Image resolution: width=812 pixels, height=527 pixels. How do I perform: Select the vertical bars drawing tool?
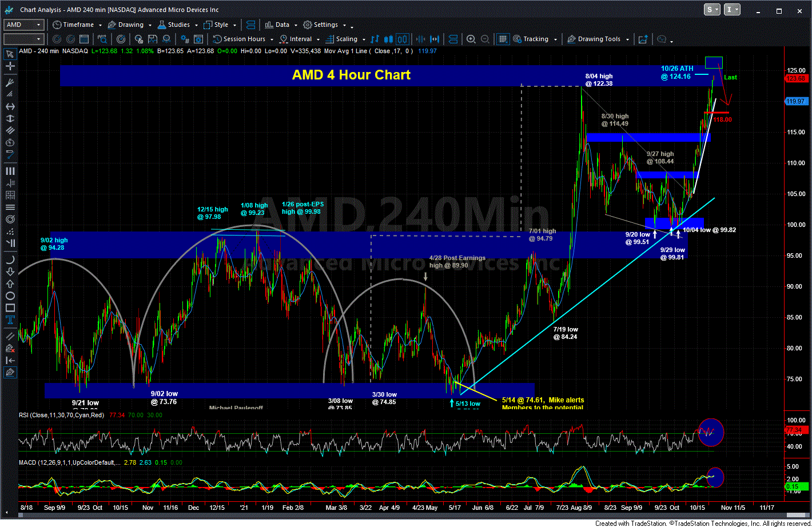tap(10, 171)
